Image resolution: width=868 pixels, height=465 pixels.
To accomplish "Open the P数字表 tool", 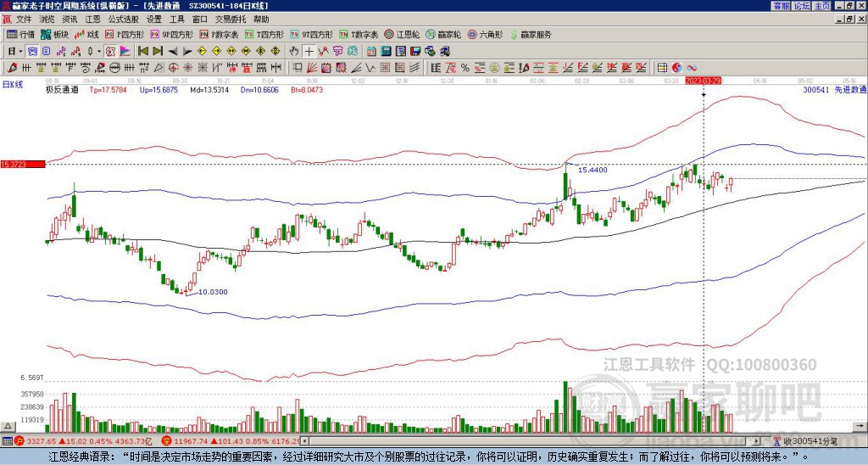I will (219, 34).
